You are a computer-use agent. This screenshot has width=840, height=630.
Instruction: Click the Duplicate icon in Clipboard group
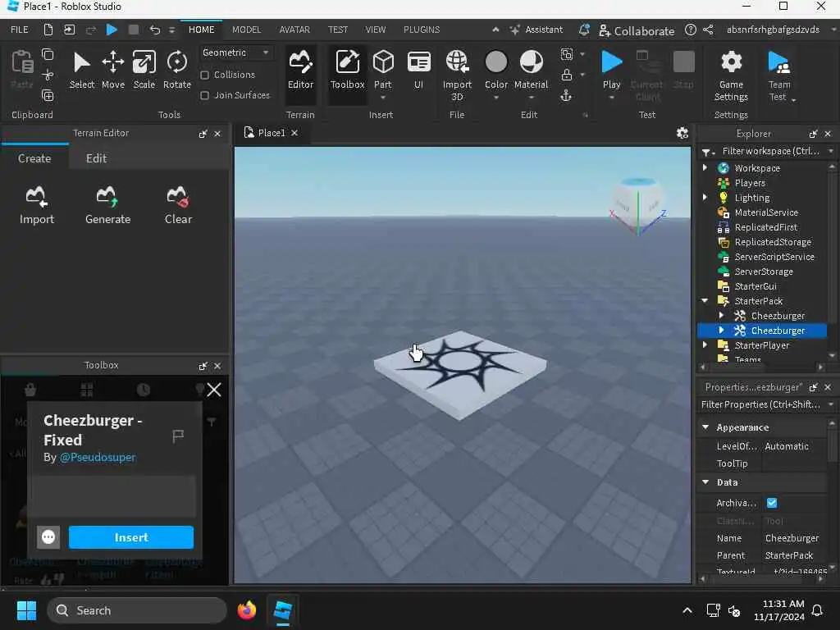(x=48, y=95)
